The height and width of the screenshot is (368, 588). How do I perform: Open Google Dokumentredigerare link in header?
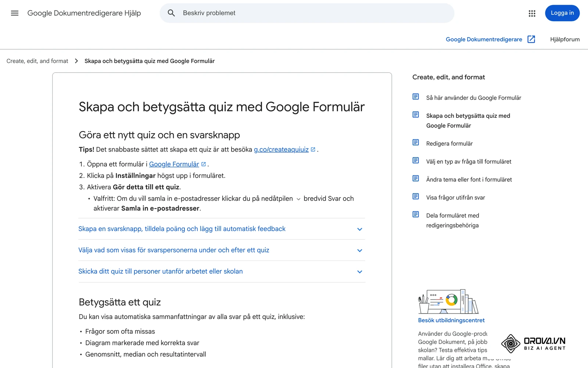point(484,39)
